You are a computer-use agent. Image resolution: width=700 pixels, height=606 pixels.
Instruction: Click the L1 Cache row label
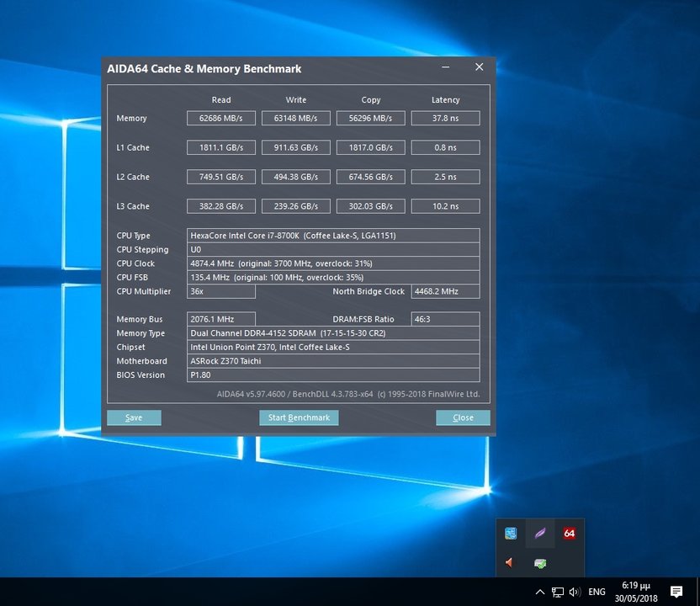point(133,147)
